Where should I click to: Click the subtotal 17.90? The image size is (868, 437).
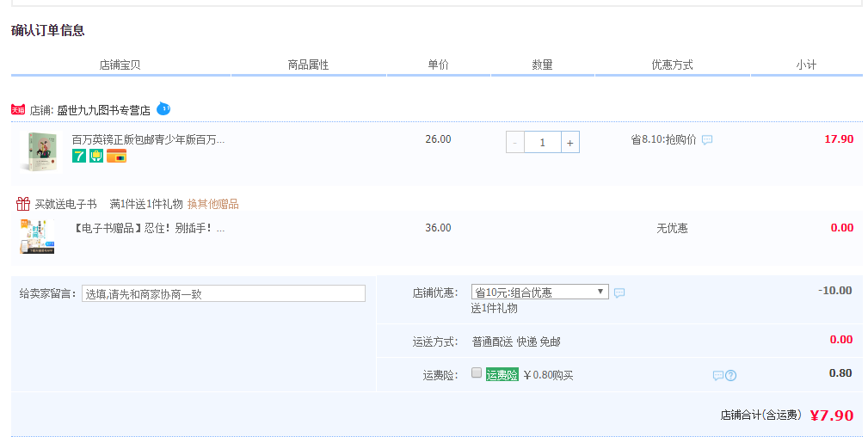(839, 139)
